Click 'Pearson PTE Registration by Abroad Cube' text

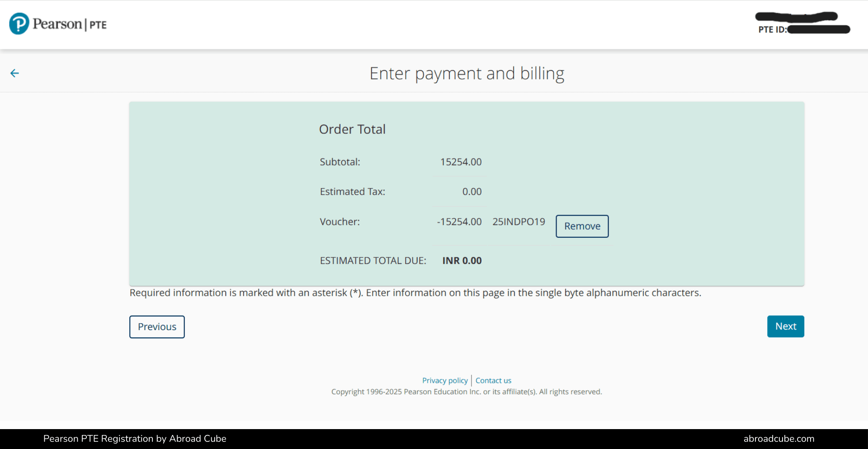pyautogui.click(x=134, y=438)
